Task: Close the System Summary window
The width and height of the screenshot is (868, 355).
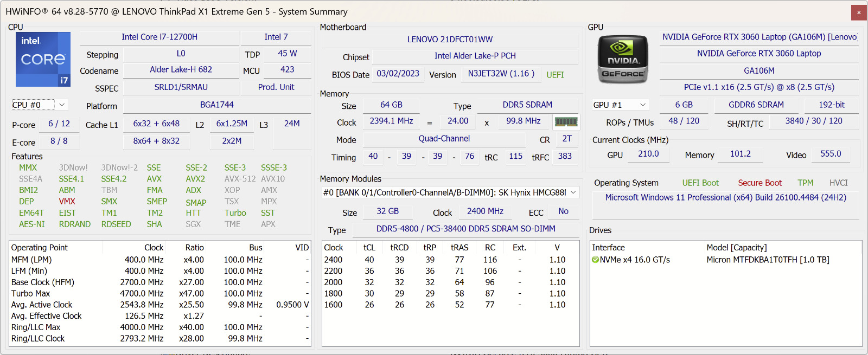Action: pyautogui.click(x=859, y=12)
